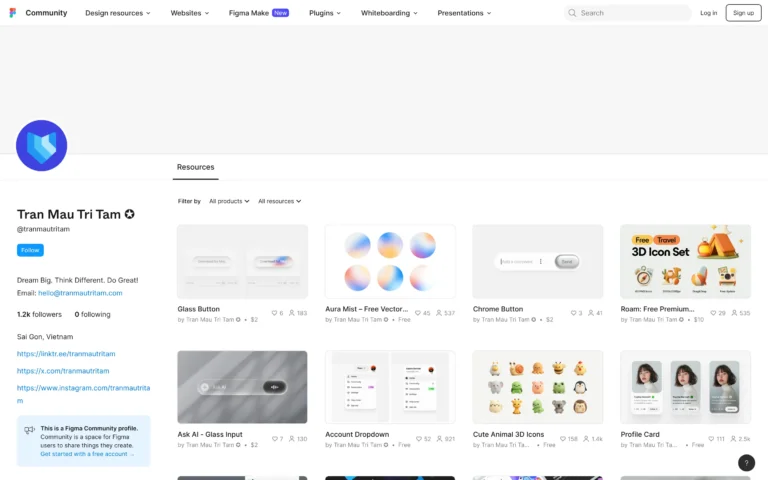Viewport: 768px width, 480px height.
Task: Click users icon on Cute Animal 3D Icons
Action: click(x=586, y=439)
